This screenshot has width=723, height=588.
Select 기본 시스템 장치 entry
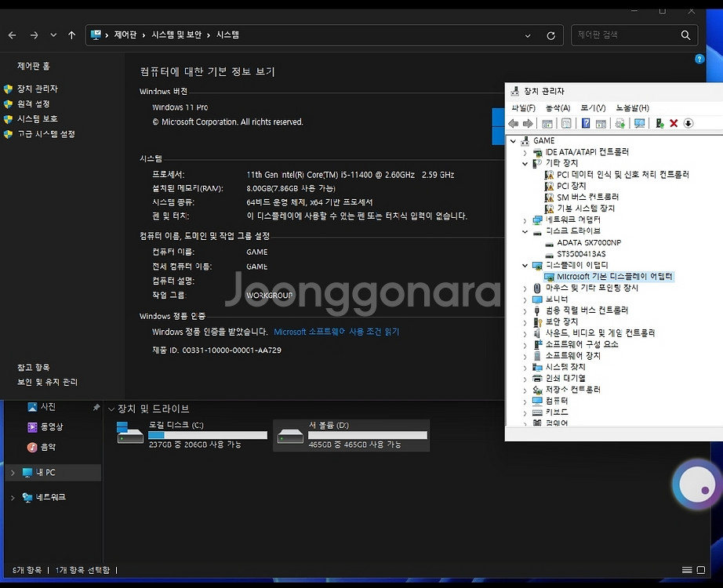point(585,209)
